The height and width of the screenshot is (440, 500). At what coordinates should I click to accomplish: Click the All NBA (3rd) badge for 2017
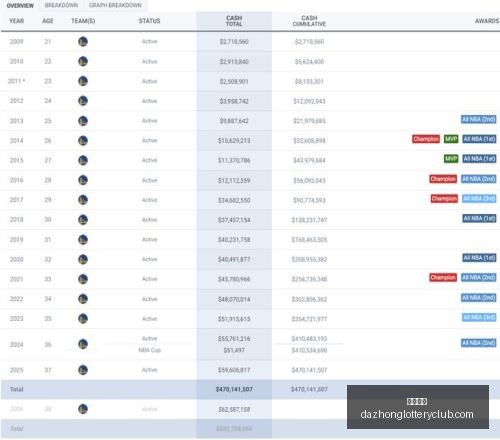[x=479, y=199]
